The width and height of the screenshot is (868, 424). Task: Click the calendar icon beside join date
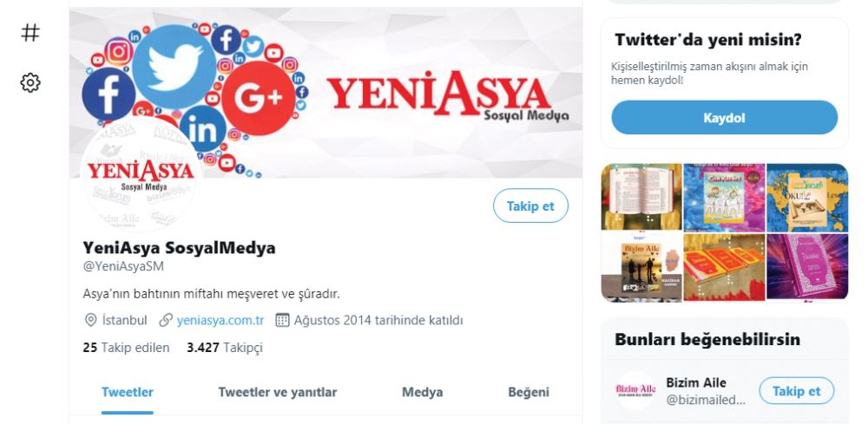(282, 320)
